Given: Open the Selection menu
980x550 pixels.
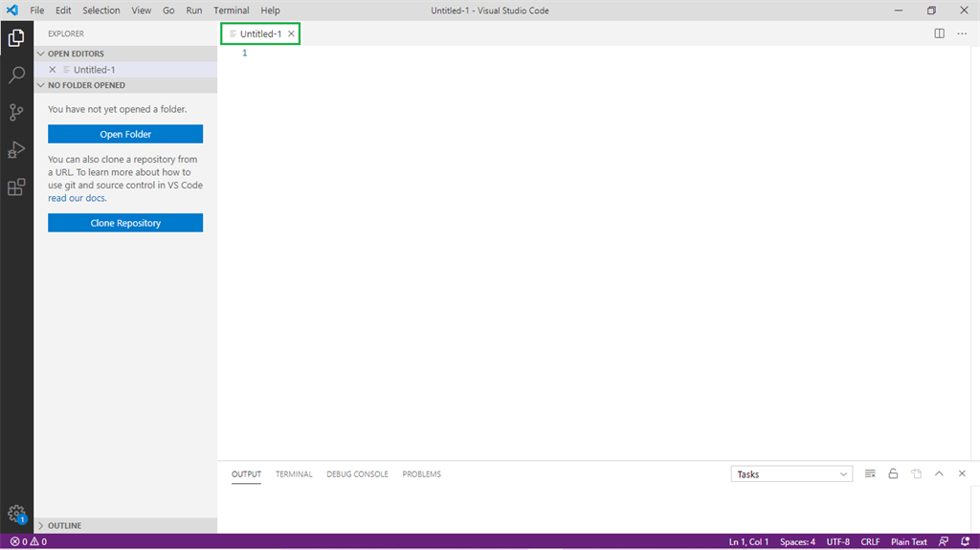Looking at the screenshot, I should tap(101, 10).
